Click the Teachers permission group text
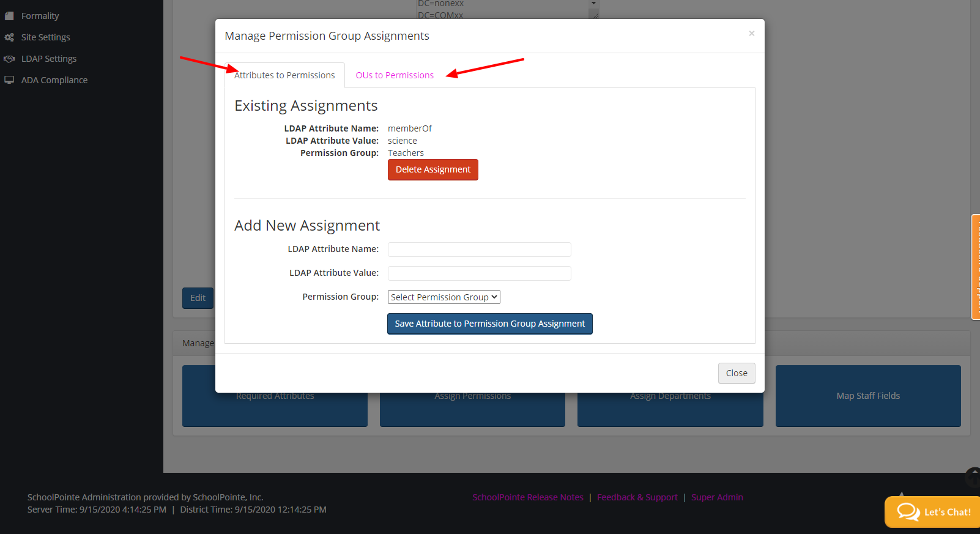This screenshot has height=534, width=980. 406,153
